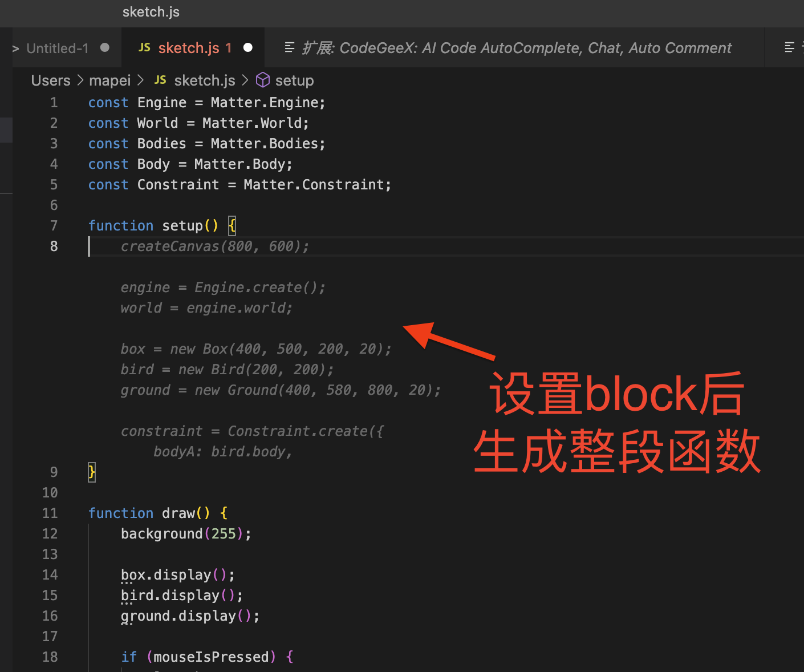Click the JS file icon on sketch.js tab
This screenshot has width=804, height=672.
pos(144,48)
